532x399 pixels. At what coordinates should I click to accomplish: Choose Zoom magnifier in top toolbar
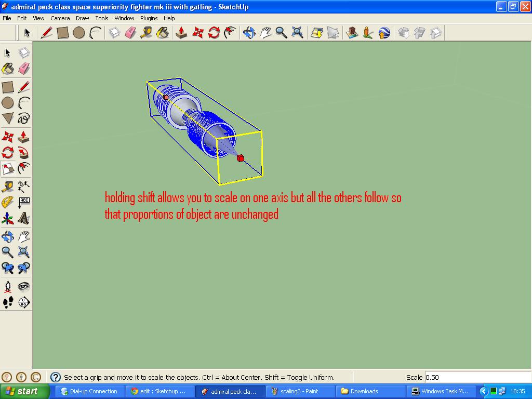[281, 33]
